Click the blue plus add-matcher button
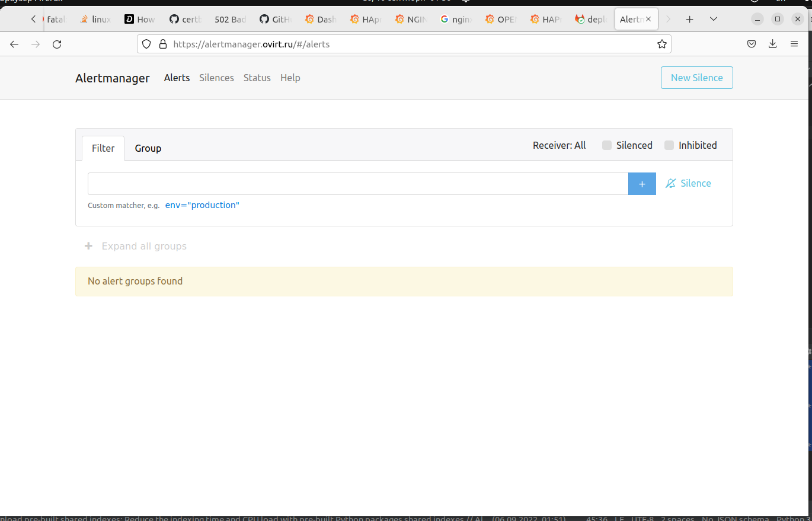The image size is (812, 521). pyautogui.click(x=642, y=184)
